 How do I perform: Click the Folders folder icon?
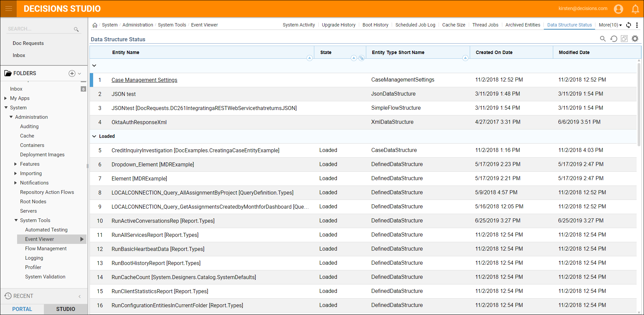point(8,73)
